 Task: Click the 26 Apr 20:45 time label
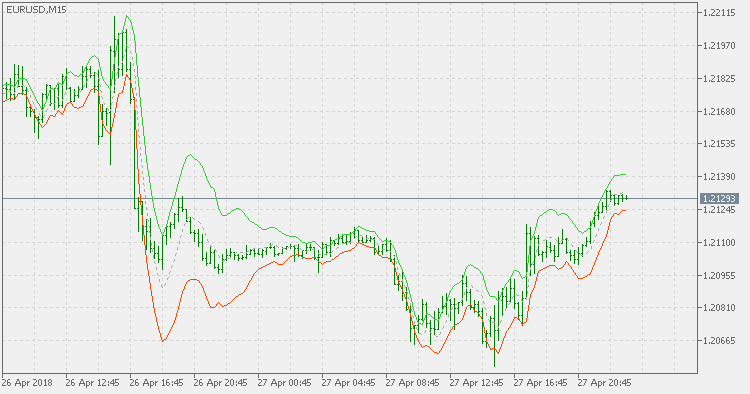pos(221,383)
